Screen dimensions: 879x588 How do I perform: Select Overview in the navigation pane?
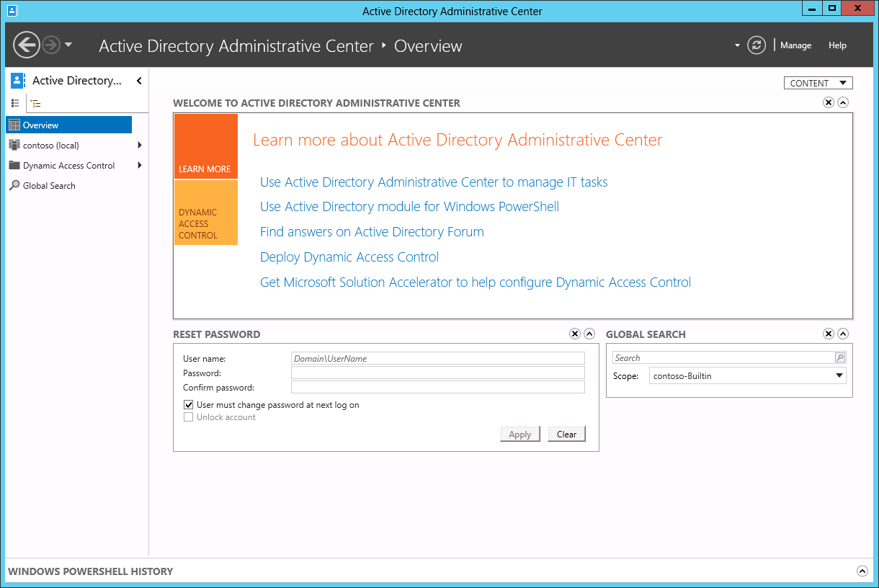coord(69,125)
